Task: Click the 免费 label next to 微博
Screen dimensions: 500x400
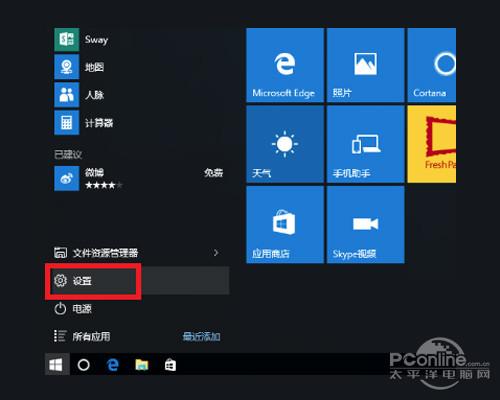Action: (213, 173)
